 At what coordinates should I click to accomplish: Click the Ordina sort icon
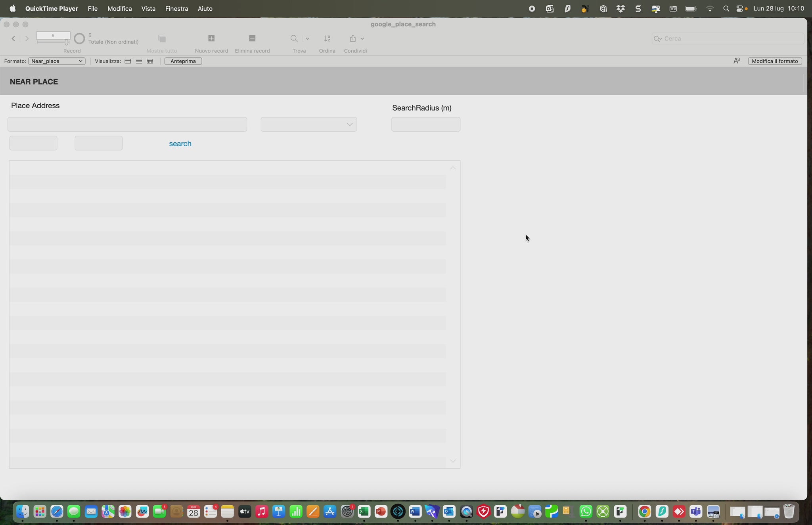point(327,38)
